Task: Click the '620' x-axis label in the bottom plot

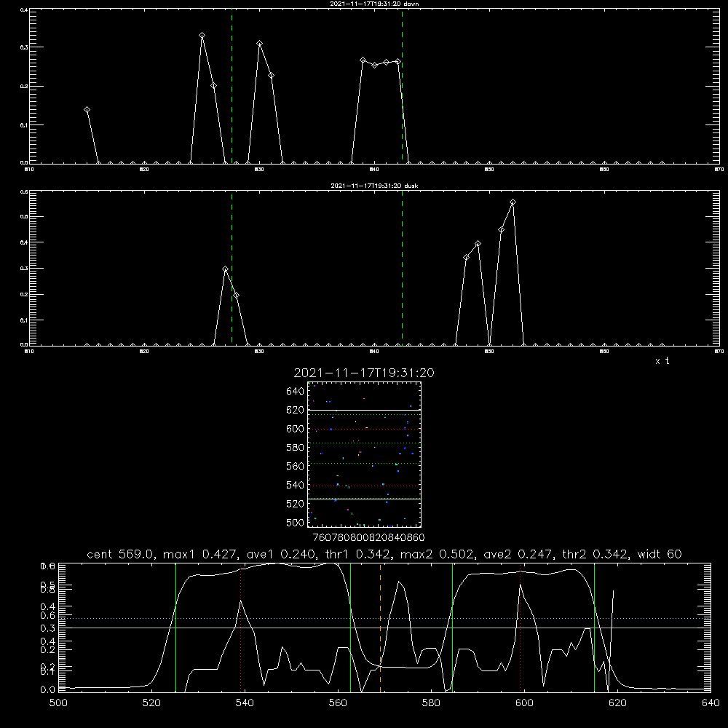Action: (617, 703)
